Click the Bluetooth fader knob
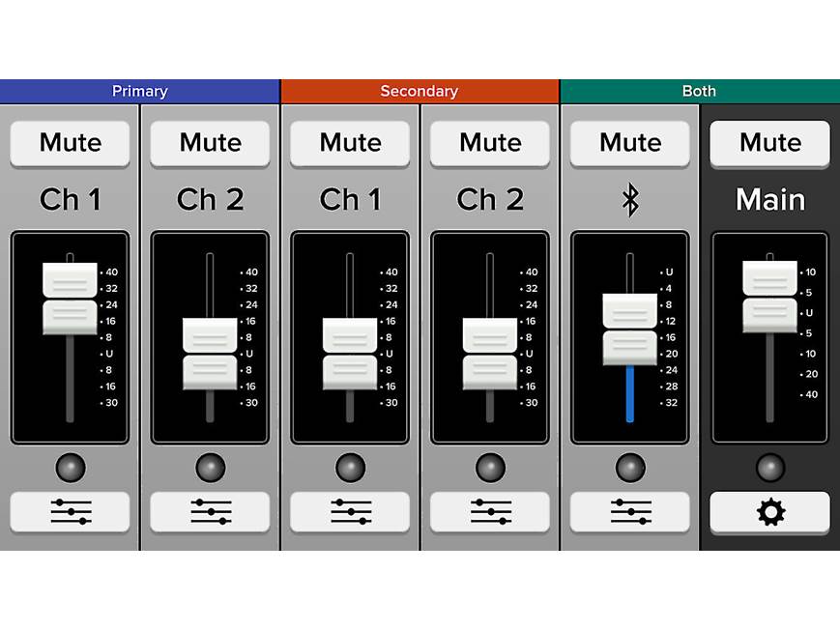Image resolution: width=840 pixels, height=630 pixels. (630, 329)
